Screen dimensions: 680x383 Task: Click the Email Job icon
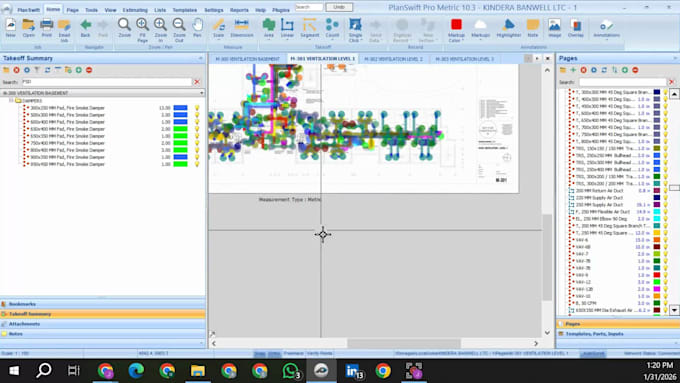coord(64,25)
